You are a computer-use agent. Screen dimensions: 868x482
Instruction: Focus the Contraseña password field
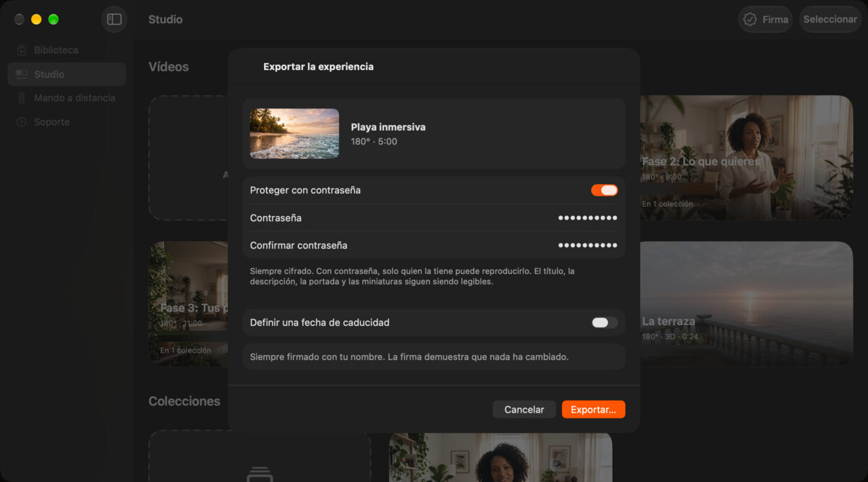[434, 218]
